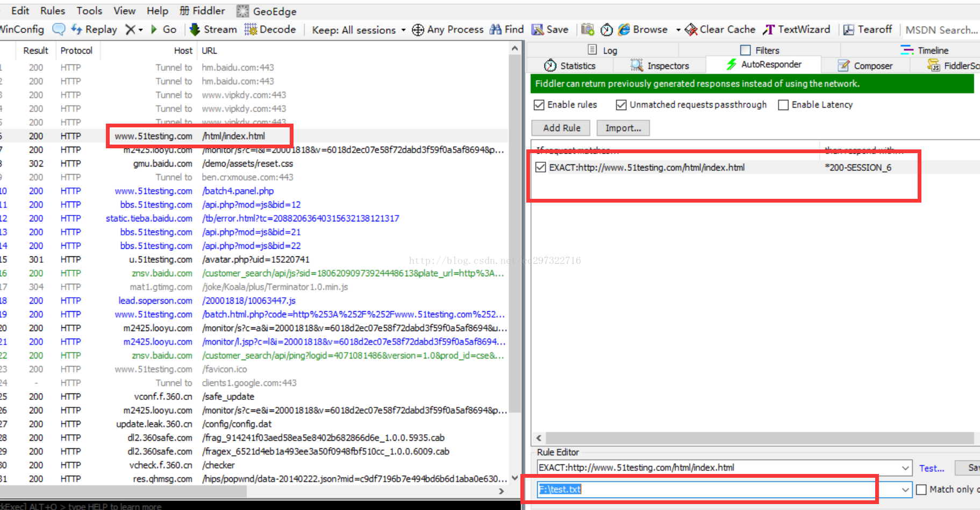The height and width of the screenshot is (510, 980).
Task: Toggle the Decode toolbar button
Action: (x=270, y=30)
